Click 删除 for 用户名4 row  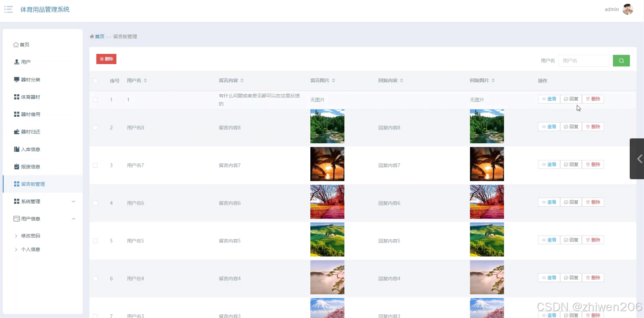point(593,278)
